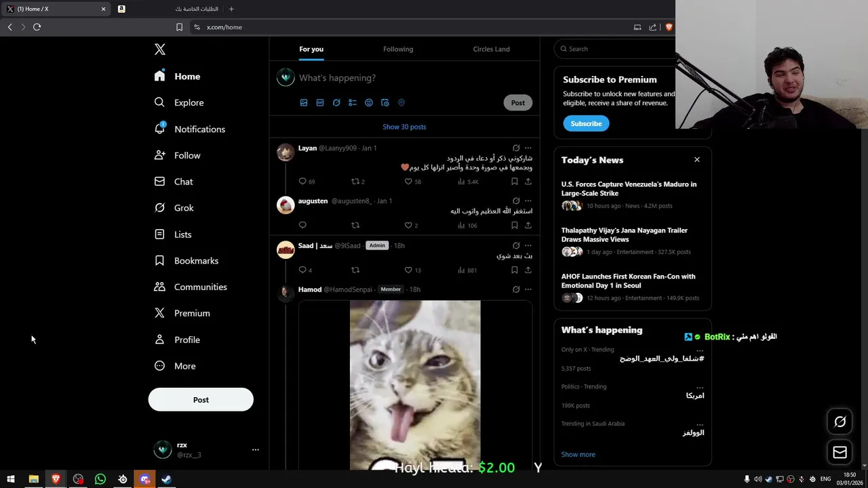
Task: Reply to augusten's post
Action: 302,225
